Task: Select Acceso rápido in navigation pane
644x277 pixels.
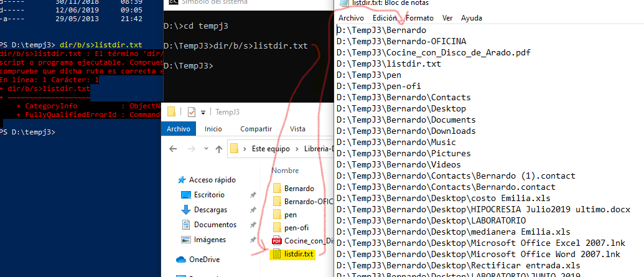Action: pyautogui.click(x=212, y=180)
